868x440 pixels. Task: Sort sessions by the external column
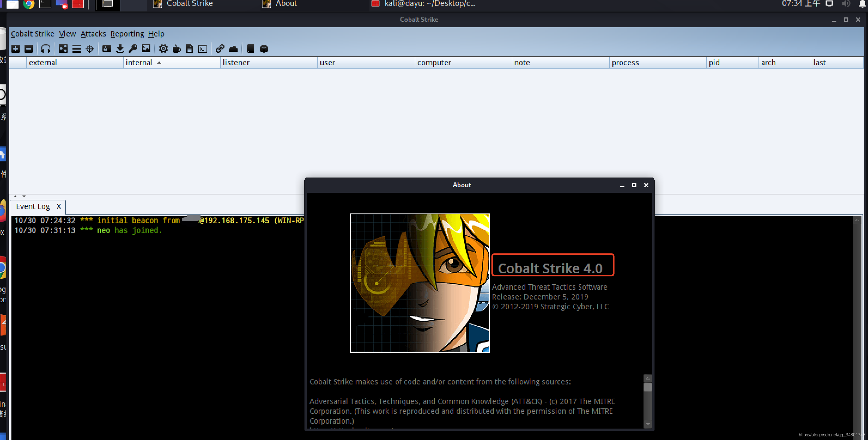tap(75, 63)
